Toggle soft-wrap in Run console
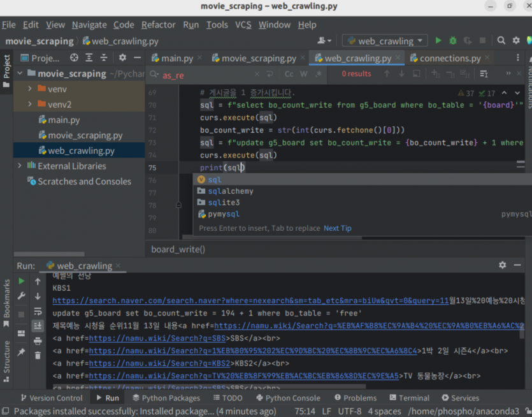The width and height of the screenshot is (532, 417). (x=38, y=311)
